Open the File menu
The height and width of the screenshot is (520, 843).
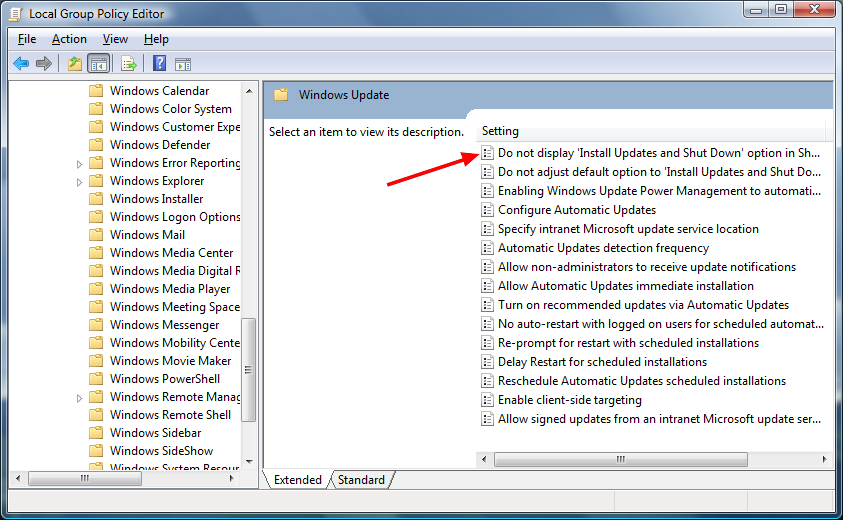pyautogui.click(x=27, y=39)
